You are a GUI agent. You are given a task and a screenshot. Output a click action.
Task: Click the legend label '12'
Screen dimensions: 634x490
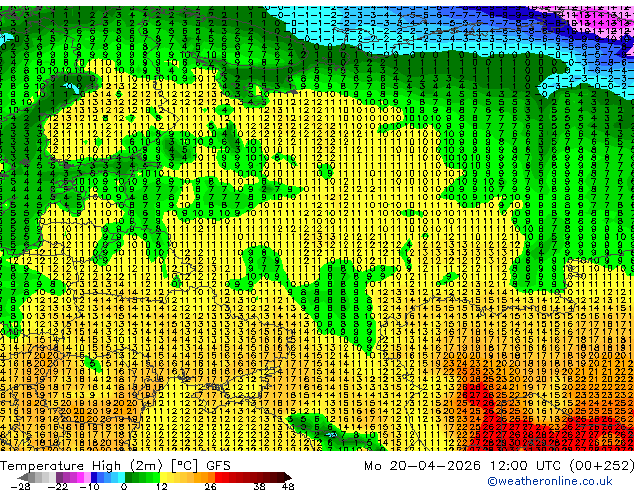(x=162, y=486)
